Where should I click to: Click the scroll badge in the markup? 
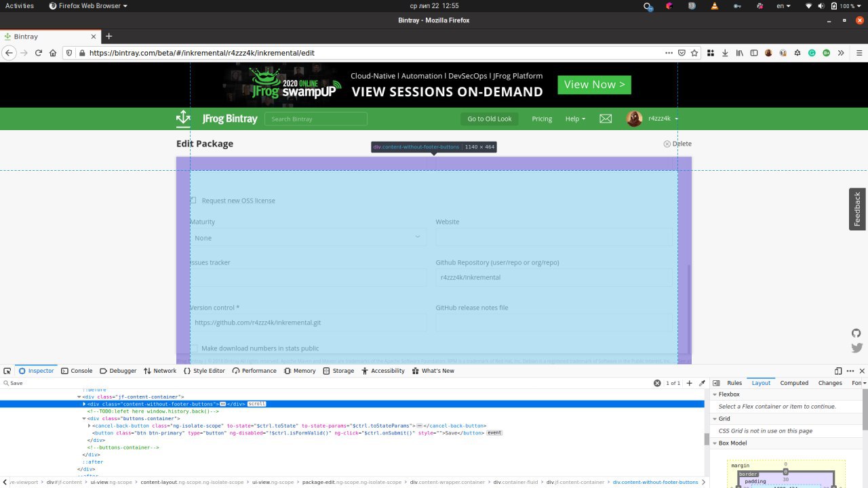(256, 404)
